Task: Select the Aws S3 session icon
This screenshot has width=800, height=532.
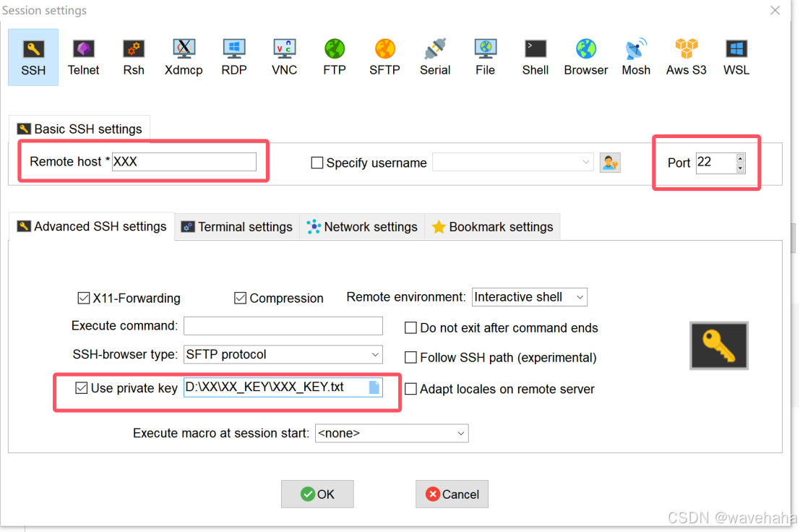Action: 687,57
